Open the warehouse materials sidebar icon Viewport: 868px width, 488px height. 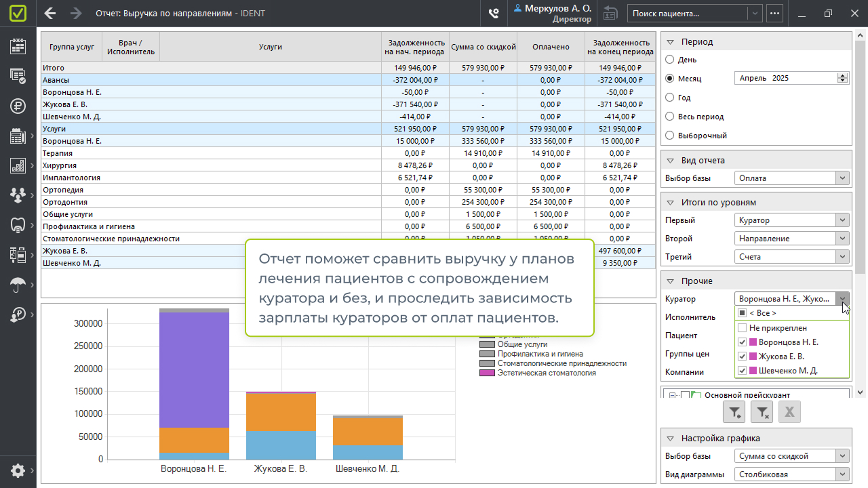(x=18, y=255)
